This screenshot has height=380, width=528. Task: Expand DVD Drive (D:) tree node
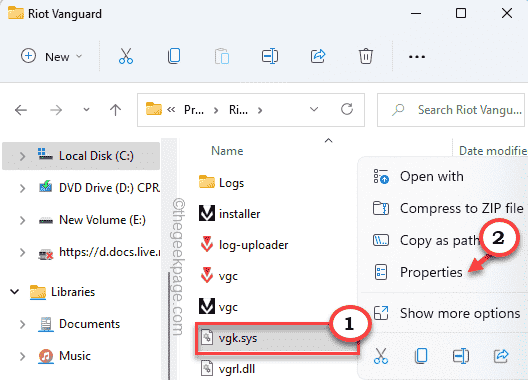click(22, 188)
